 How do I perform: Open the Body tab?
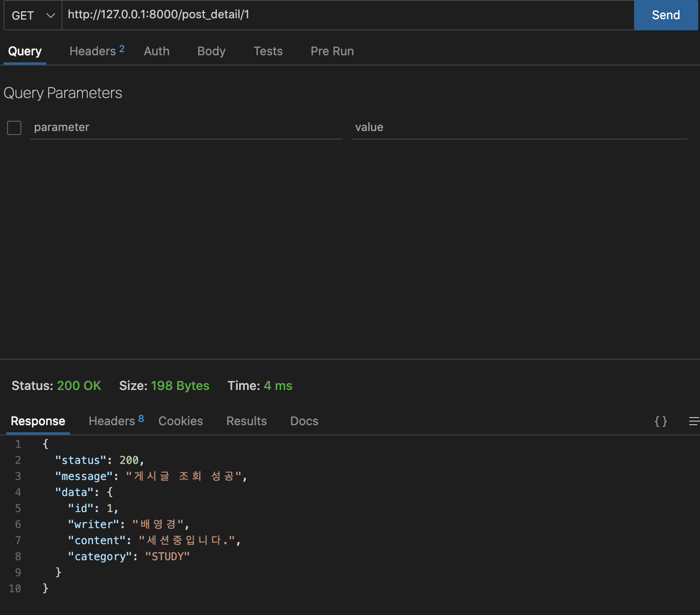211,51
